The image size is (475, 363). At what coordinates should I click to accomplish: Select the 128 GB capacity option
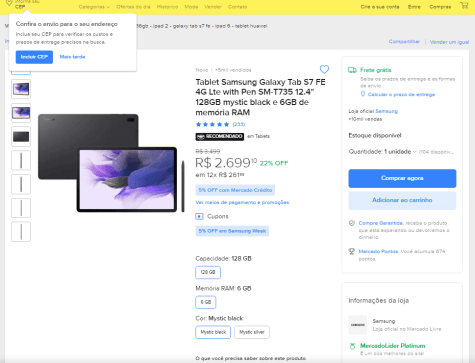pyautogui.click(x=208, y=272)
